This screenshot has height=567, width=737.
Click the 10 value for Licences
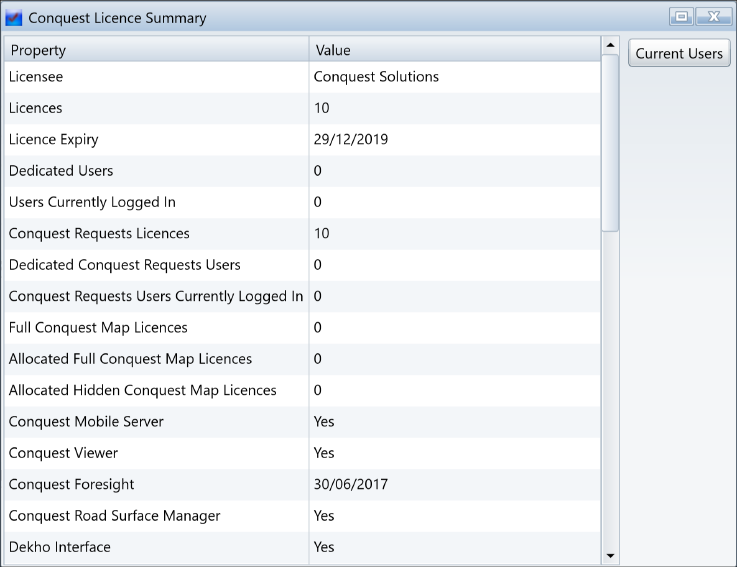pos(321,108)
